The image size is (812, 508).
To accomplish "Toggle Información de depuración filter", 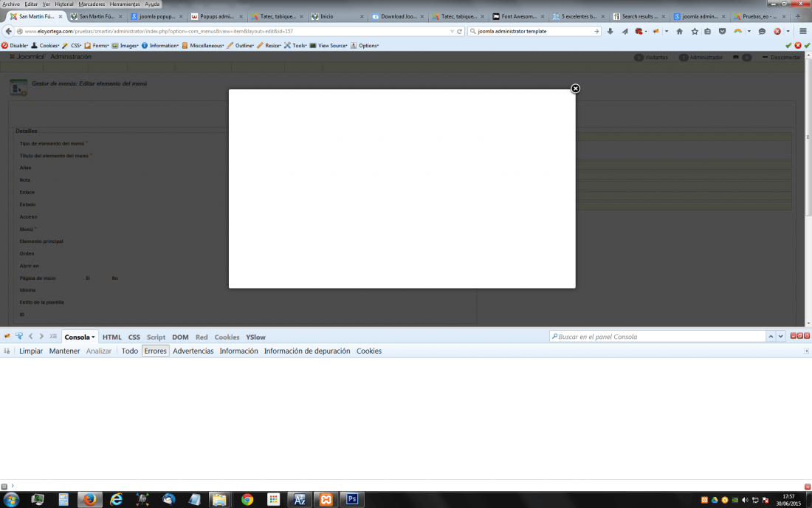I will coord(307,351).
